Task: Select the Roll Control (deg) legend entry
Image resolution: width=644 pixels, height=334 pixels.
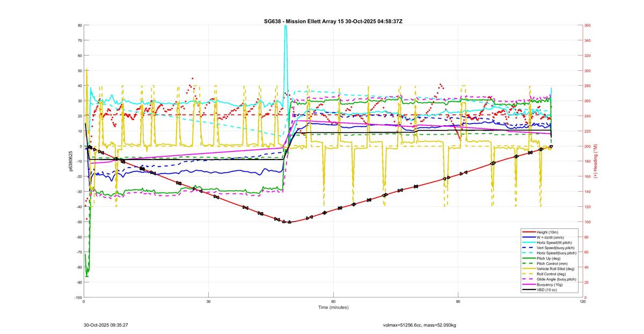Action: coord(550,274)
